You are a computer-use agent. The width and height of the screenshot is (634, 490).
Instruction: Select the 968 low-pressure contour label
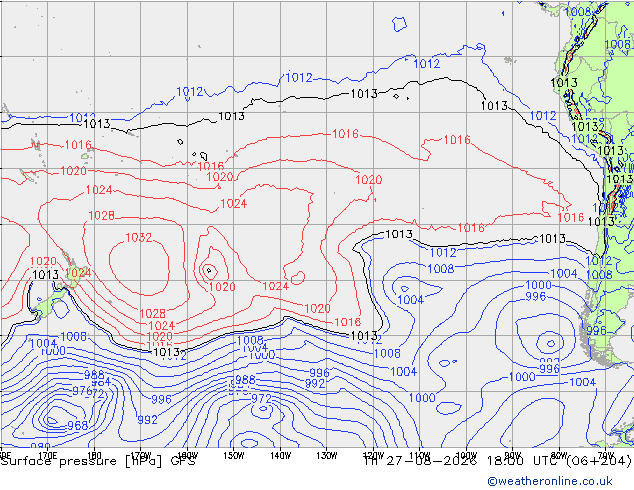[77, 425]
